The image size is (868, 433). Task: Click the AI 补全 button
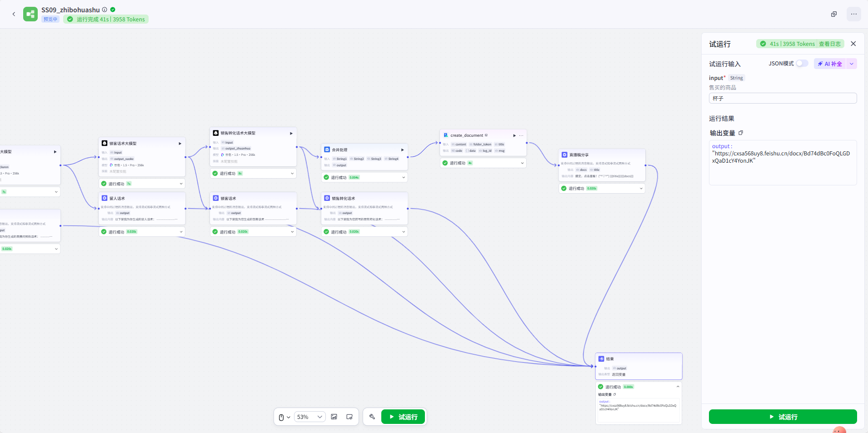(x=830, y=64)
